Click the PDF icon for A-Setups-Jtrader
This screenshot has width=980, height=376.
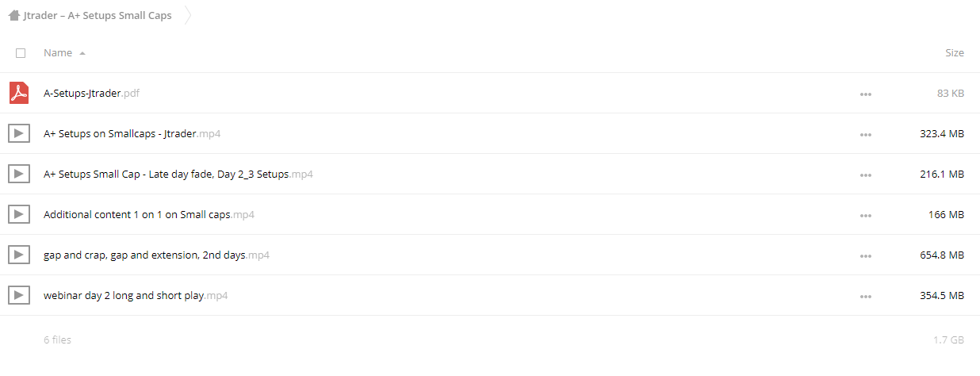coord(19,93)
